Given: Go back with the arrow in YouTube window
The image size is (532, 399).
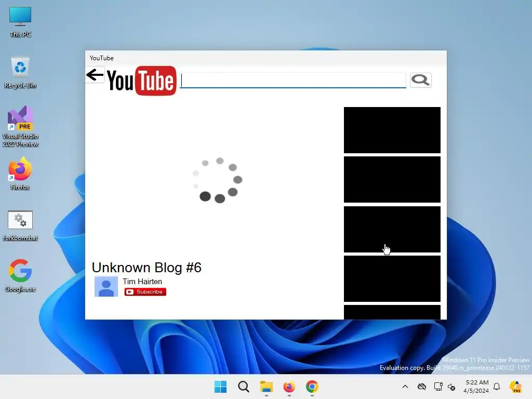Looking at the screenshot, I should pos(95,75).
